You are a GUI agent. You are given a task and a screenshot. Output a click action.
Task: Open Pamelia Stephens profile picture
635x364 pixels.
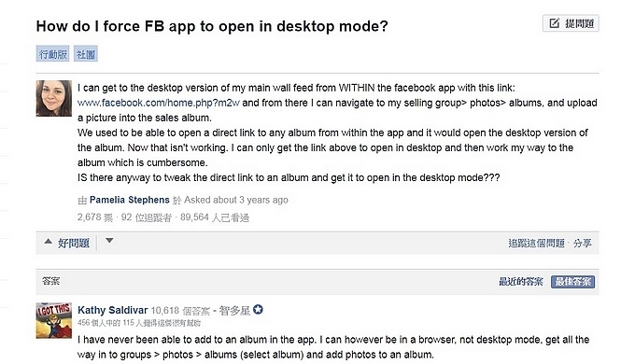tap(54, 98)
